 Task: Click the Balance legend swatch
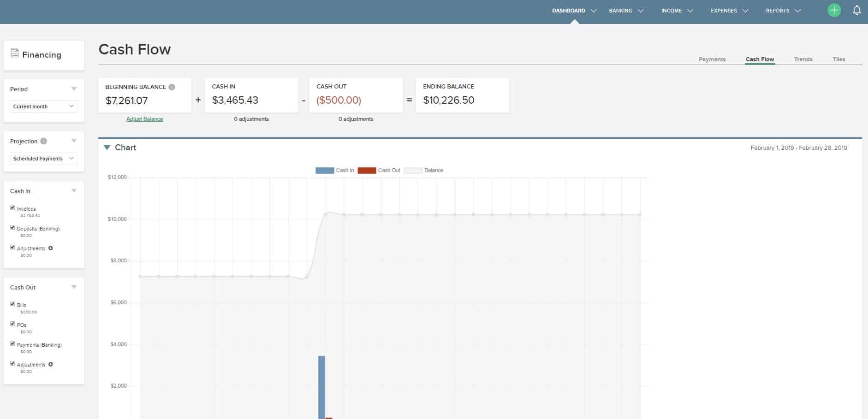[x=413, y=171]
